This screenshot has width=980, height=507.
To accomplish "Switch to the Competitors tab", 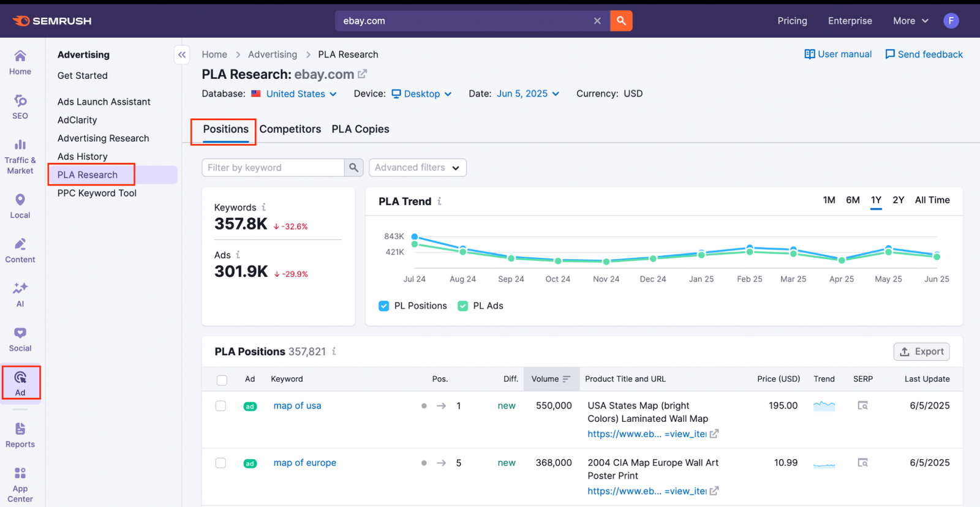I will (290, 129).
